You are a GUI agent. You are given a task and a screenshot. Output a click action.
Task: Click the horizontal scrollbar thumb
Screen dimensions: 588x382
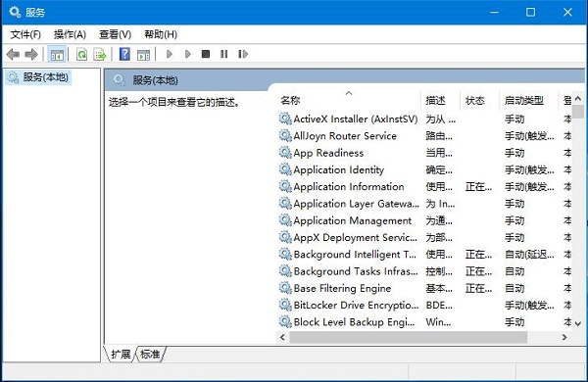pos(408,337)
